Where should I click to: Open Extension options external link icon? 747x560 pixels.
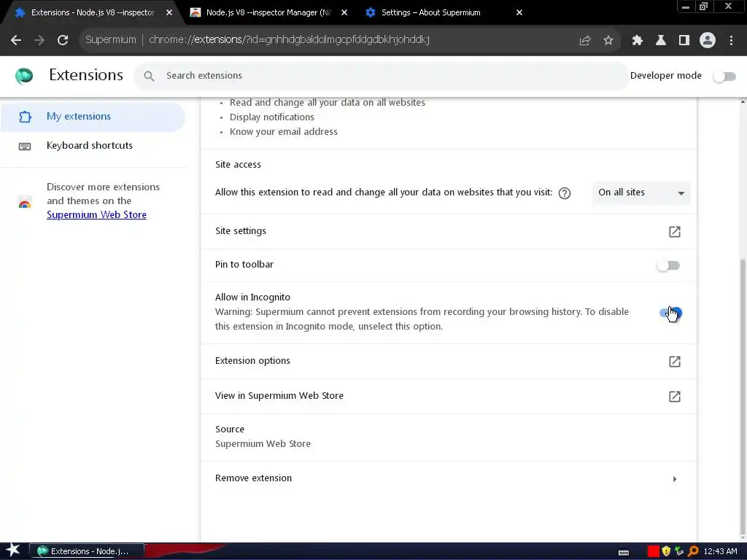(675, 362)
